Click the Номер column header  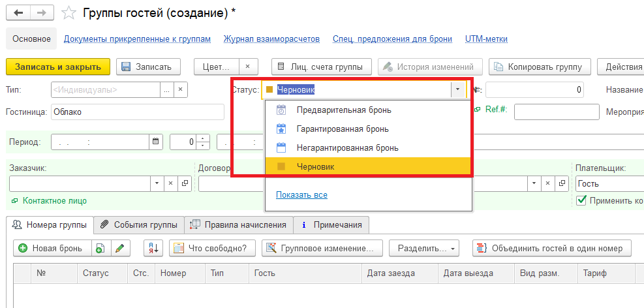180,273
